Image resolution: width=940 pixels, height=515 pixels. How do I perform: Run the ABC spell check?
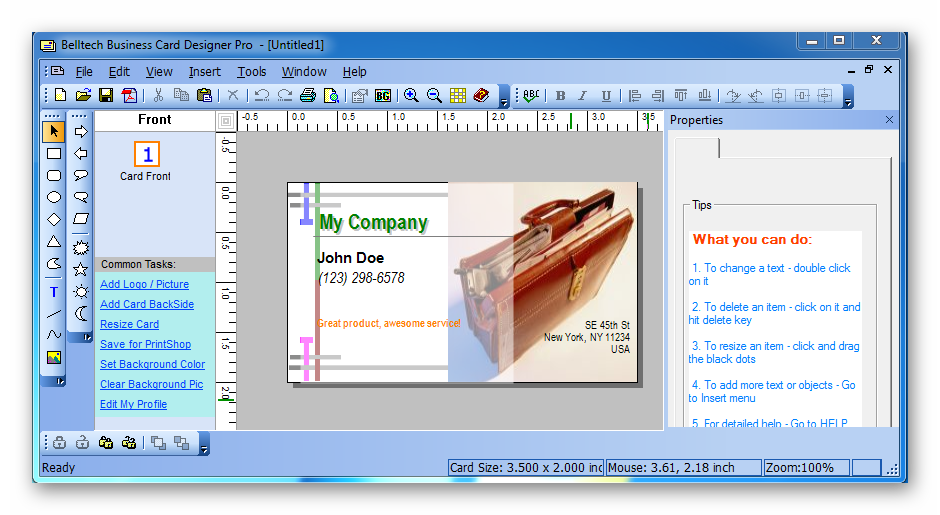[x=531, y=95]
